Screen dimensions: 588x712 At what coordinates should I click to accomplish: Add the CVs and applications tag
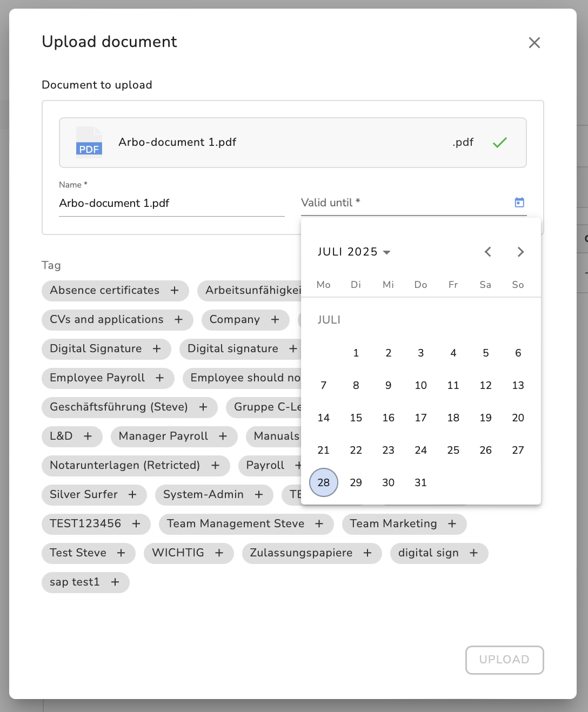179,320
